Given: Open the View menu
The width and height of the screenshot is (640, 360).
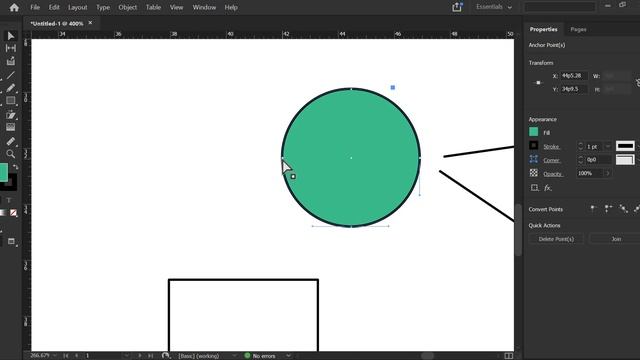Looking at the screenshot, I should click(176, 7).
